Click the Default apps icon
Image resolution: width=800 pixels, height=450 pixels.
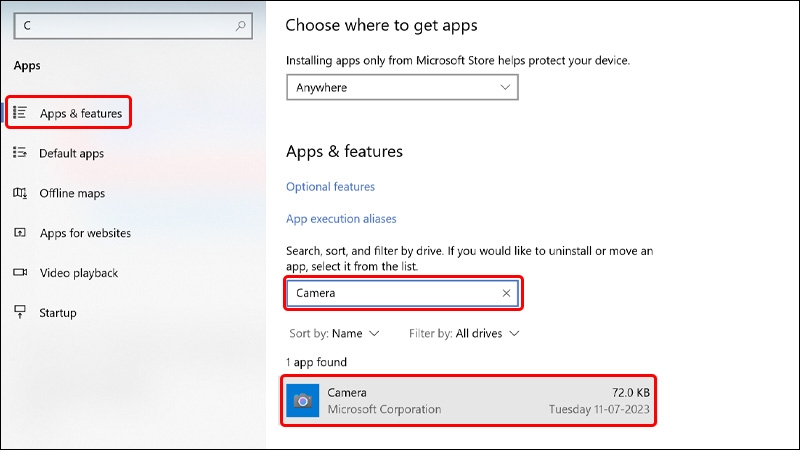point(20,153)
